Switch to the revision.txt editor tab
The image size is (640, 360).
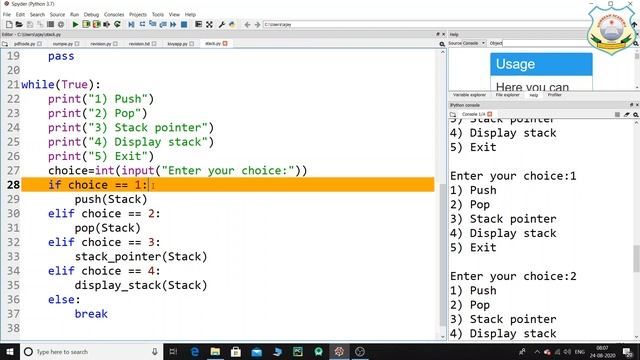(139, 43)
